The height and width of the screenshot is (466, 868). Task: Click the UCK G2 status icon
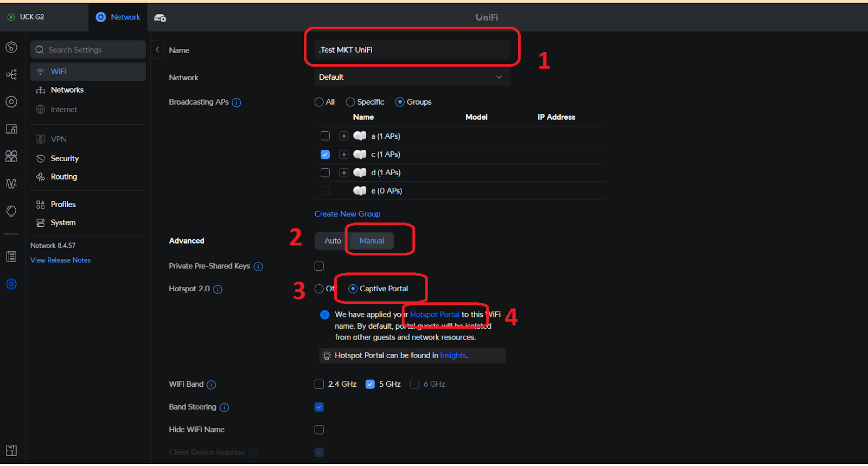(11, 17)
